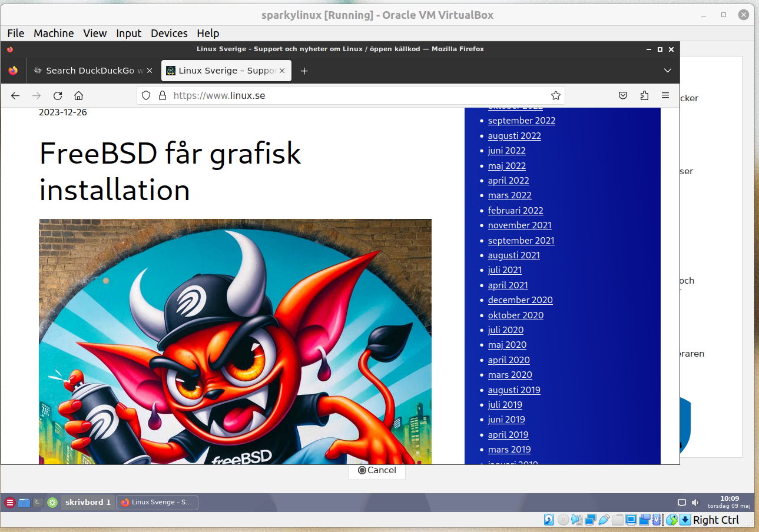Click Firefox's forward arrow button

point(37,95)
